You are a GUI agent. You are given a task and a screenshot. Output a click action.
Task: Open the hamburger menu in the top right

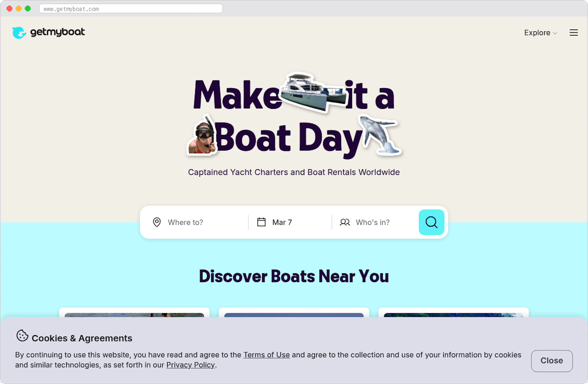pos(574,32)
